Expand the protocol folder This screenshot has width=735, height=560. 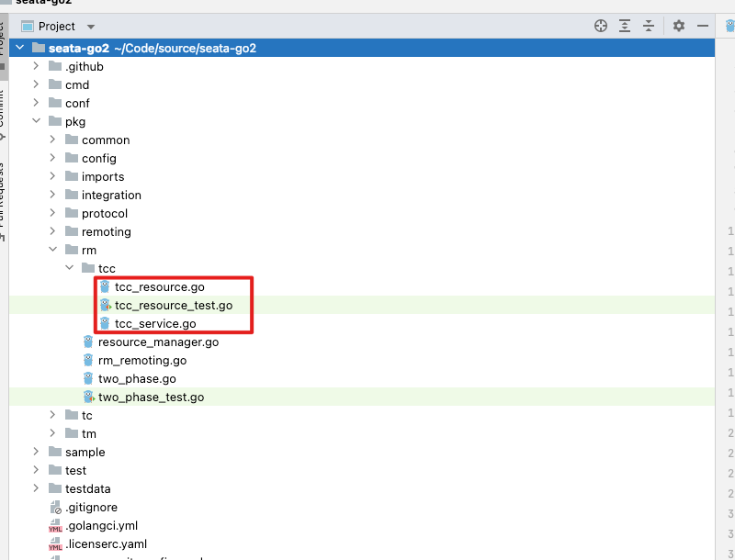click(52, 213)
